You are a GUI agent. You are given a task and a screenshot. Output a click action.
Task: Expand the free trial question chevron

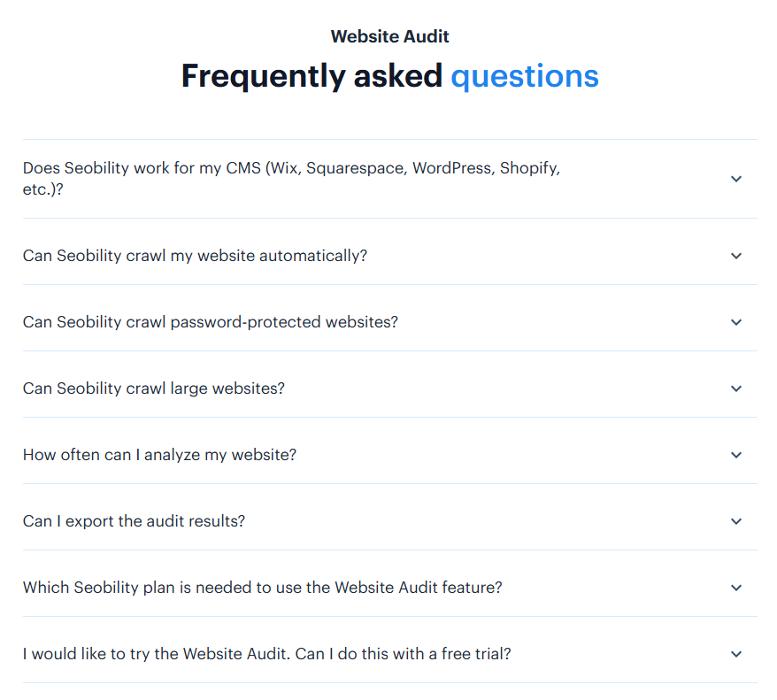tap(736, 654)
